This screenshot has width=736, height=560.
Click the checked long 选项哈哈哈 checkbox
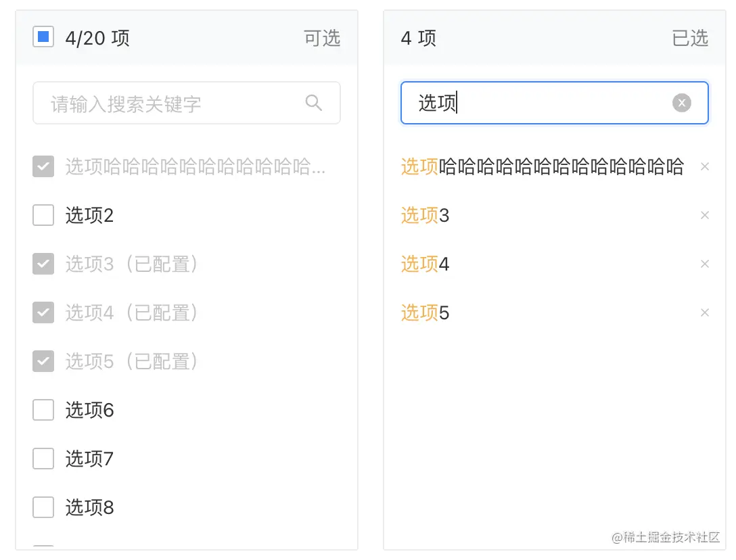click(x=43, y=166)
